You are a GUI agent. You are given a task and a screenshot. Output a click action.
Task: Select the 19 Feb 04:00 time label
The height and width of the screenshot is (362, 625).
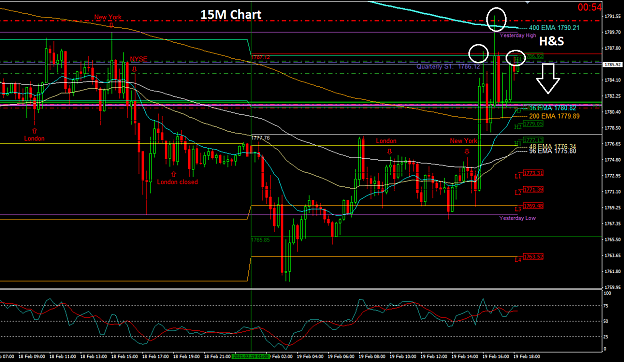pos(309,356)
